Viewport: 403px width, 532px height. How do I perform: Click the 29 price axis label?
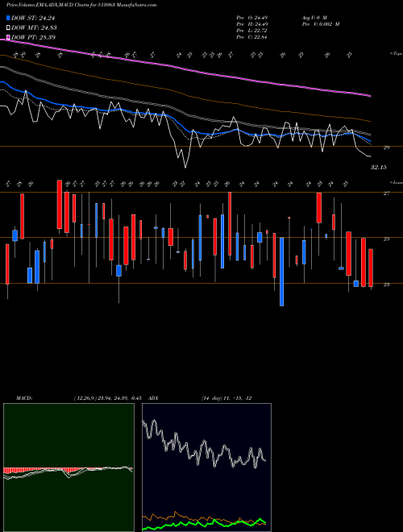pyautogui.click(x=386, y=148)
